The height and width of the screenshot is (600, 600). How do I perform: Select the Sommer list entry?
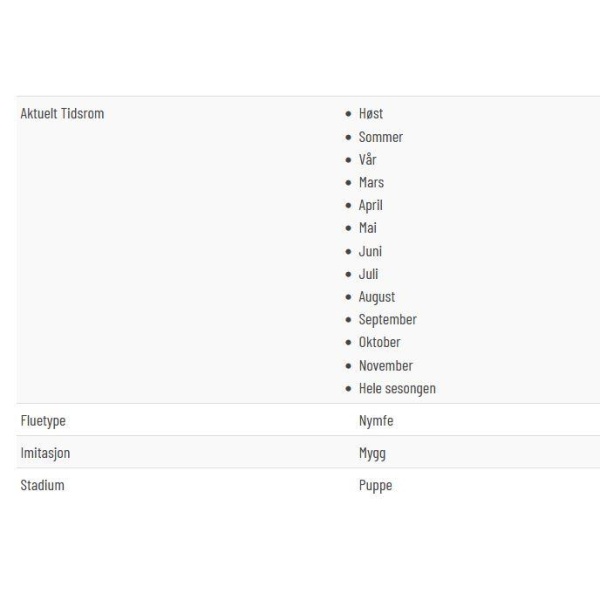(x=380, y=137)
